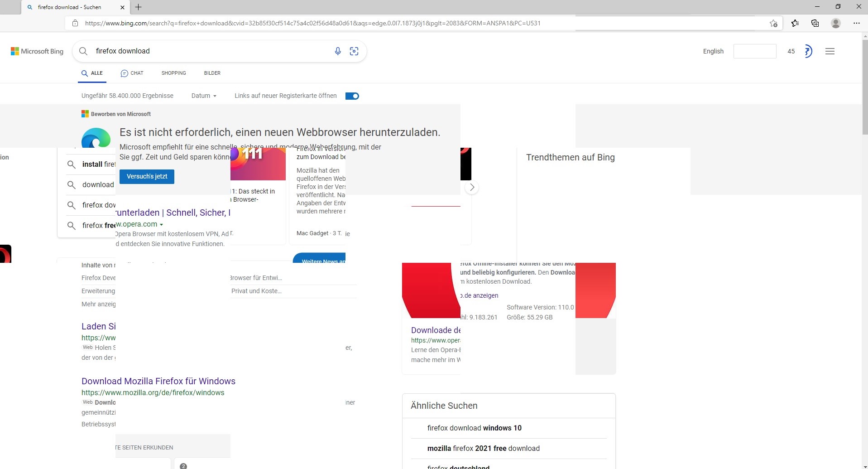The height and width of the screenshot is (469, 868).
Task: Click the 'Trendthemen auf Bing' heading
Action: pyautogui.click(x=571, y=158)
